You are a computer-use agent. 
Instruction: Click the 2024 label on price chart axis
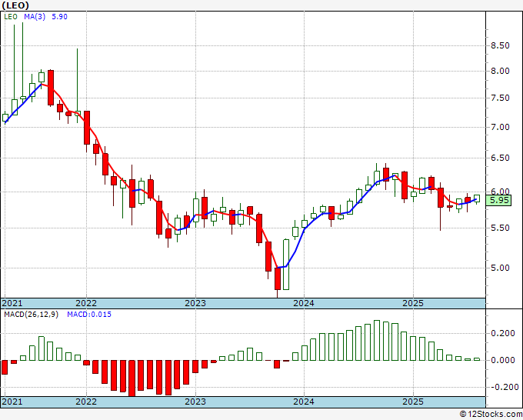(304, 303)
